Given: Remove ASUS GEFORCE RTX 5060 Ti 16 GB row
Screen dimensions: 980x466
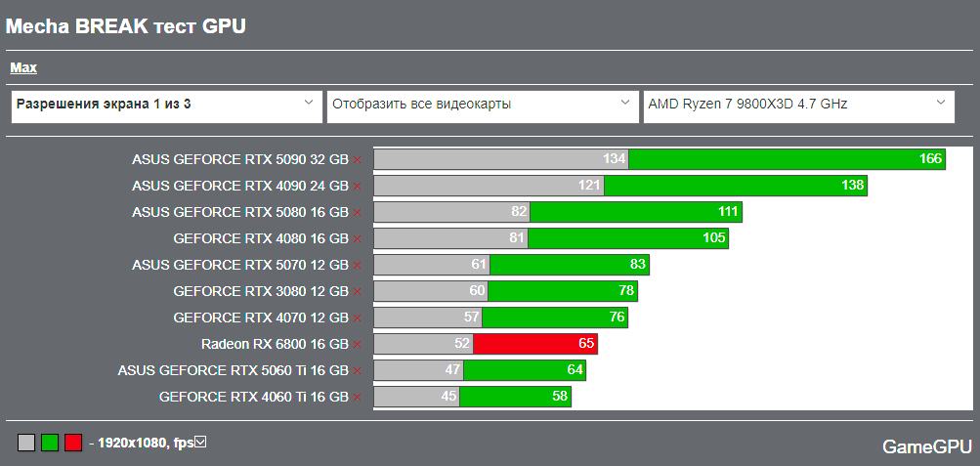Looking at the screenshot, I should pyautogui.click(x=357, y=371).
